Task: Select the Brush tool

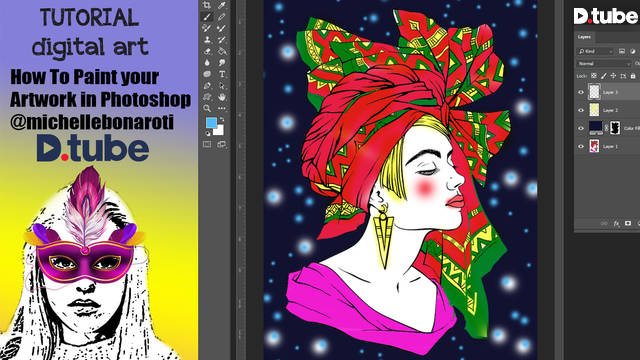Action: 207,17
